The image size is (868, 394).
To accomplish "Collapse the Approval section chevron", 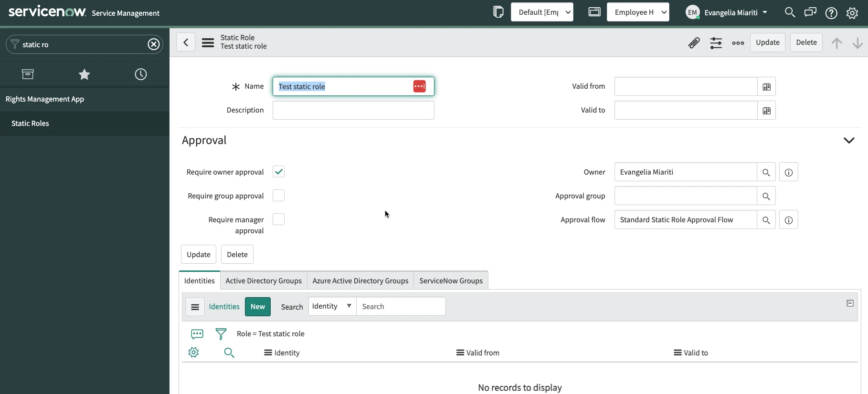I will [848, 140].
